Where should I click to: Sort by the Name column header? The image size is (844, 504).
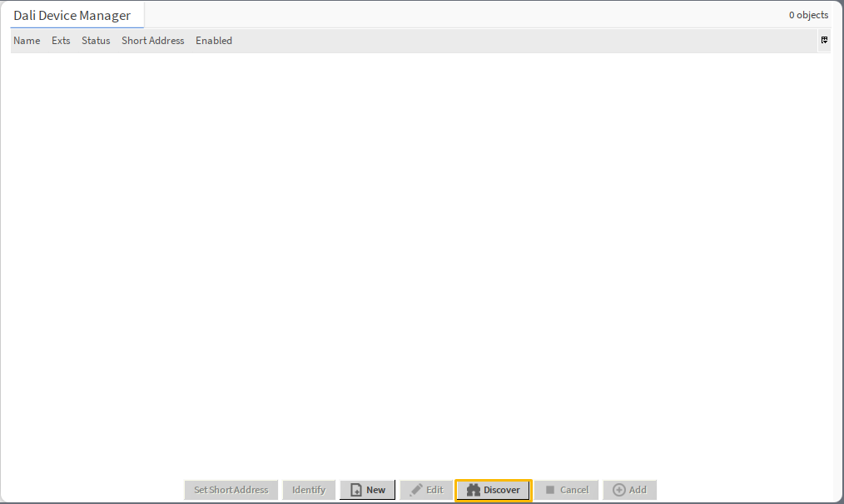27,41
